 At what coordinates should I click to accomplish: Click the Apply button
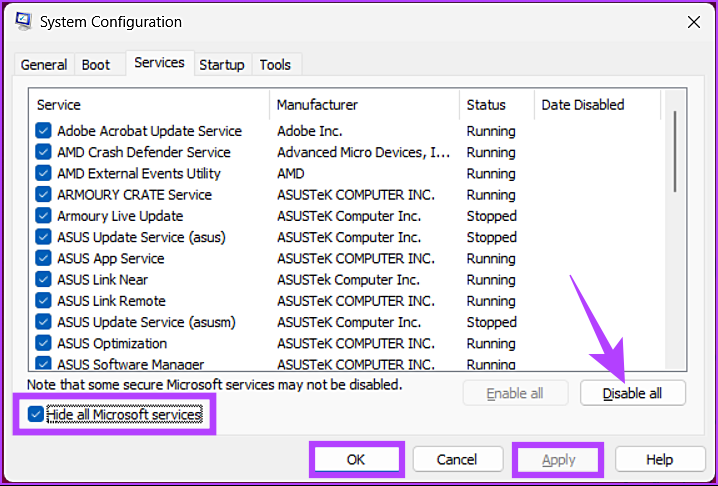559,459
